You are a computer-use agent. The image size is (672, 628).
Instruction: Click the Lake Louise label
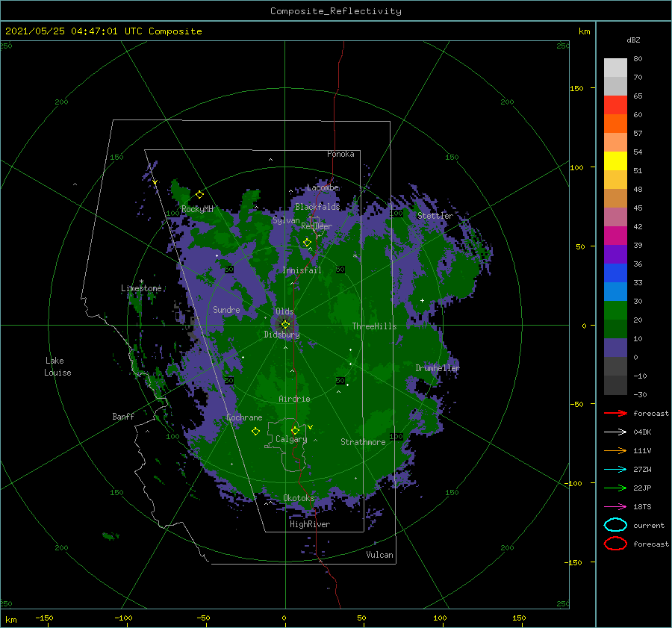click(x=57, y=367)
